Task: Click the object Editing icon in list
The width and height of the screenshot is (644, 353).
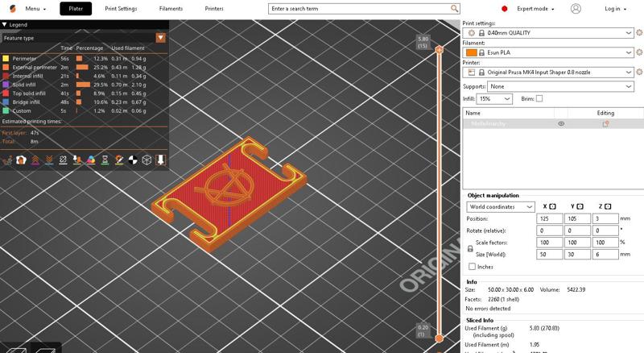Action: (605, 123)
